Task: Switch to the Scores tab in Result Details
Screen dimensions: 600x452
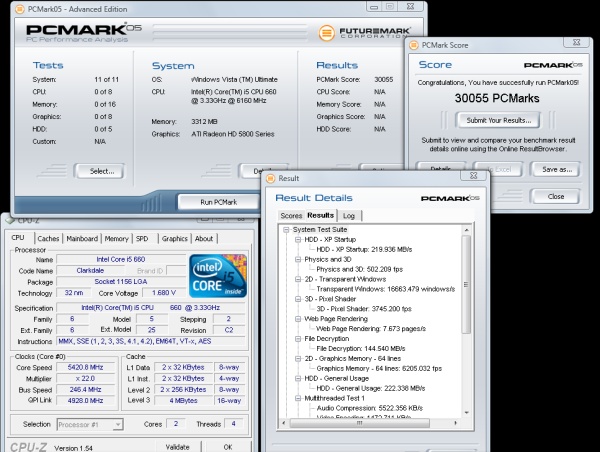Action: [291, 216]
